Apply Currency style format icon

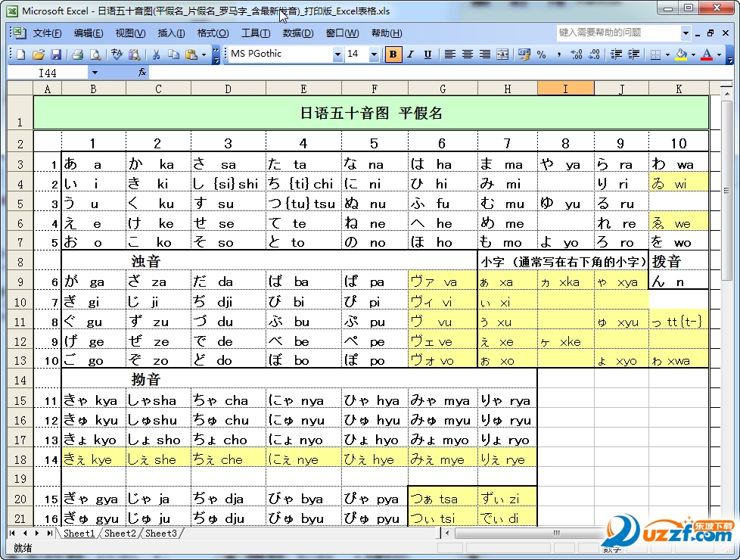click(x=524, y=54)
